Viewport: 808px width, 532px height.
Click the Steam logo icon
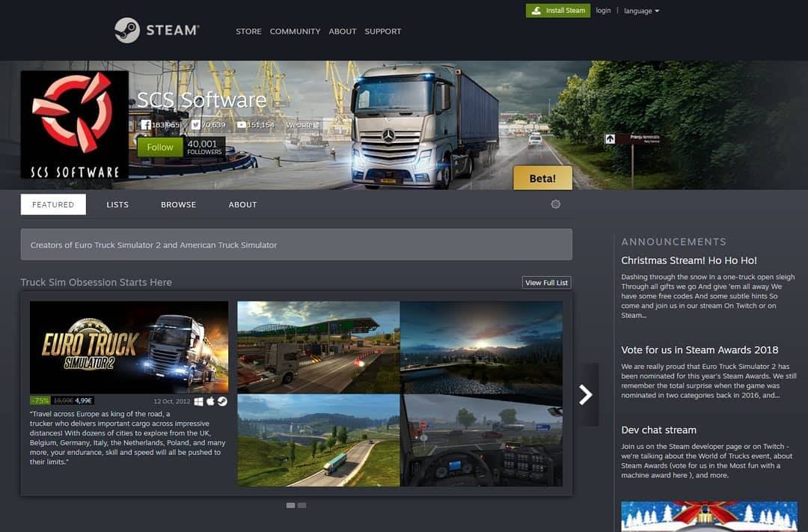[x=126, y=31]
